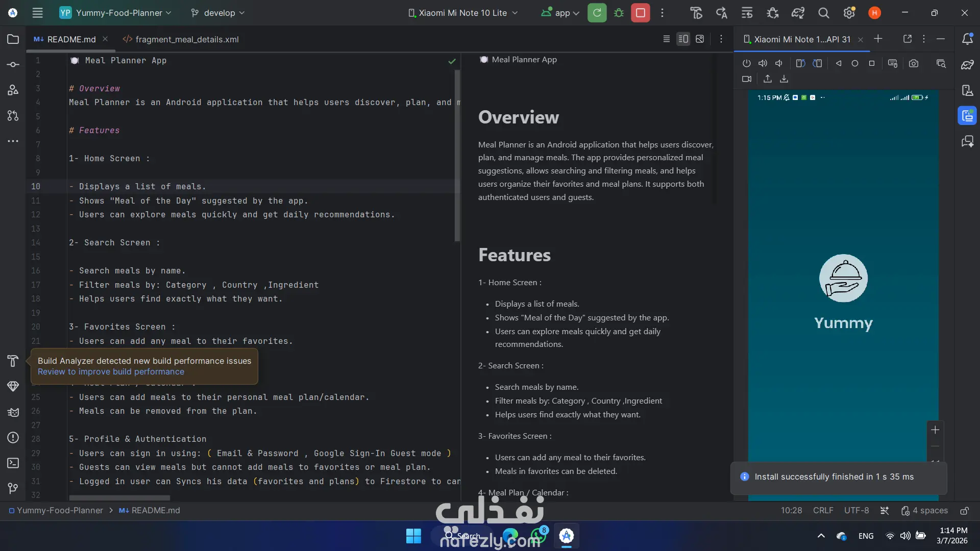The height and width of the screenshot is (551, 980).
Task: Rotate device left in Running Devices toolbar
Action: pos(800,64)
